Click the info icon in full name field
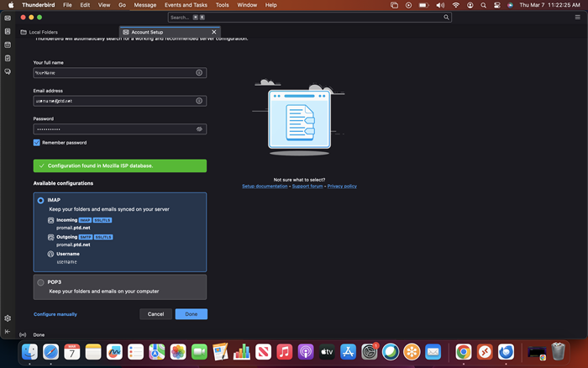This screenshot has height=368, width=588. [199, 73]
